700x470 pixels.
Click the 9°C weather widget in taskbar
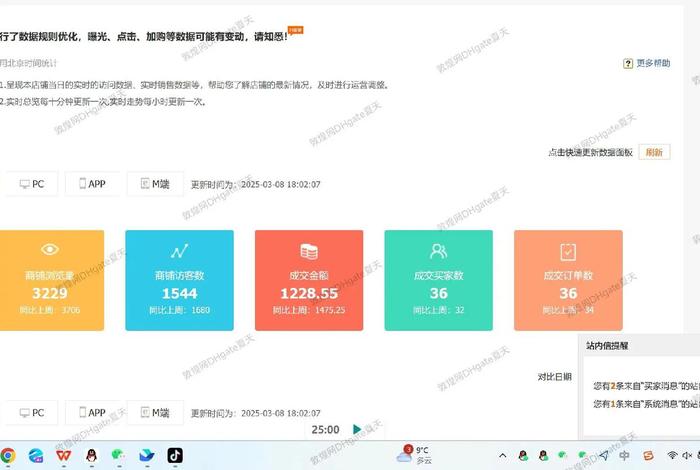tap(415, 455)
